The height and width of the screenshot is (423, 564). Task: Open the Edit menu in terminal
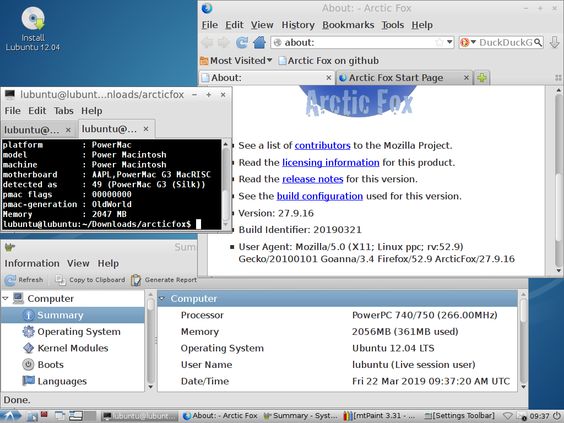[37, 111]
